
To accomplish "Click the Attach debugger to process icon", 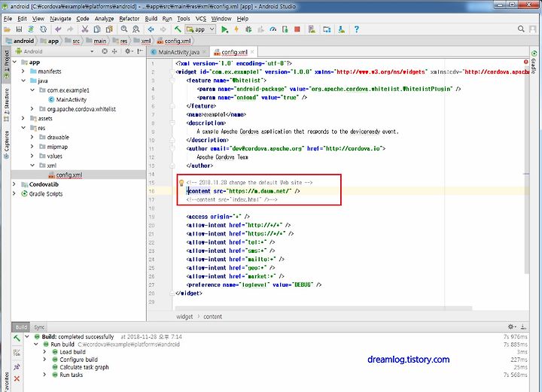I will click(x=285, y=29).
